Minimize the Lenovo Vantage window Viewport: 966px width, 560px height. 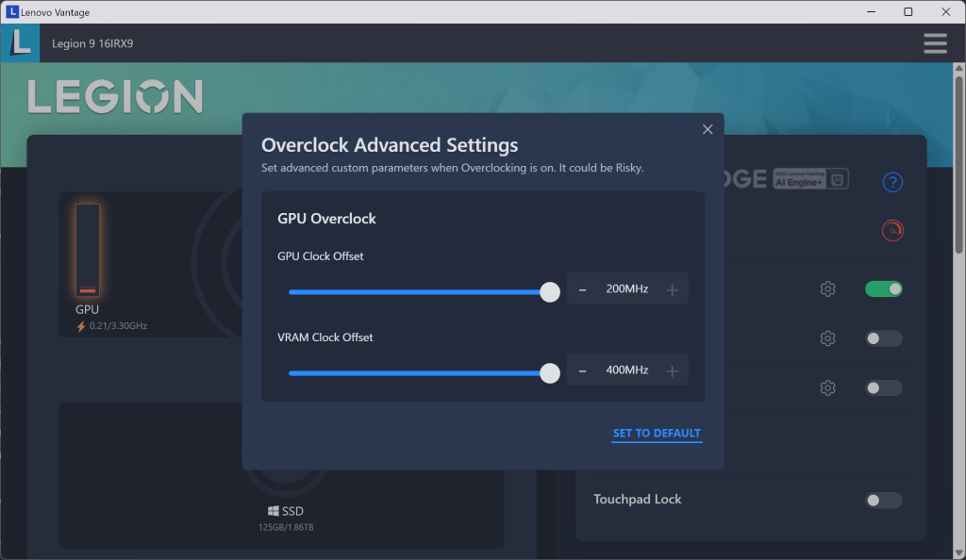click(871, 11)
